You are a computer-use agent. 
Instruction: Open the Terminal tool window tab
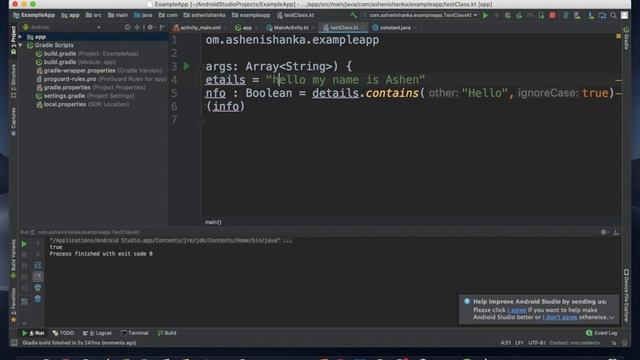(134, 333)
